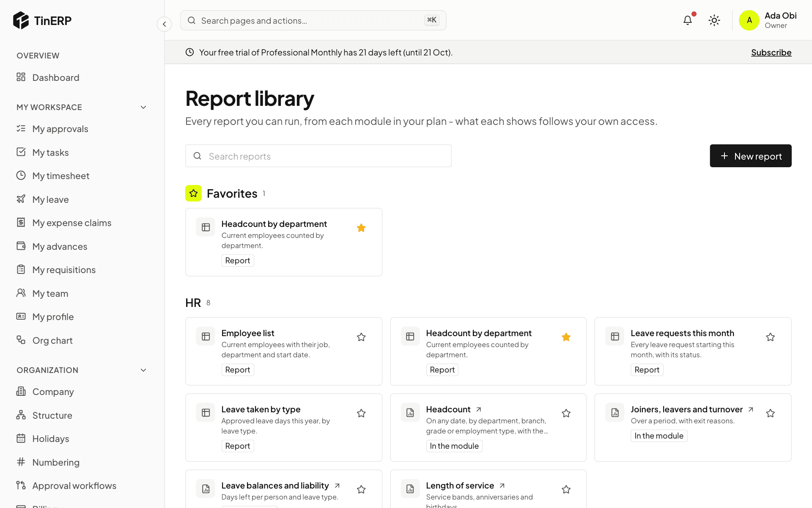
Task: Toggle light/dark theme sun icon
Action: [x=714, y=20]
